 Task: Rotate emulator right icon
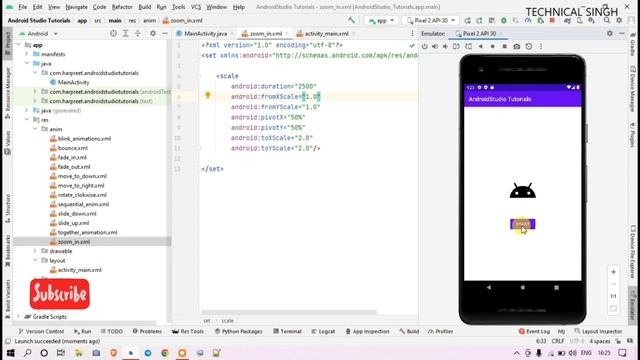469,47
